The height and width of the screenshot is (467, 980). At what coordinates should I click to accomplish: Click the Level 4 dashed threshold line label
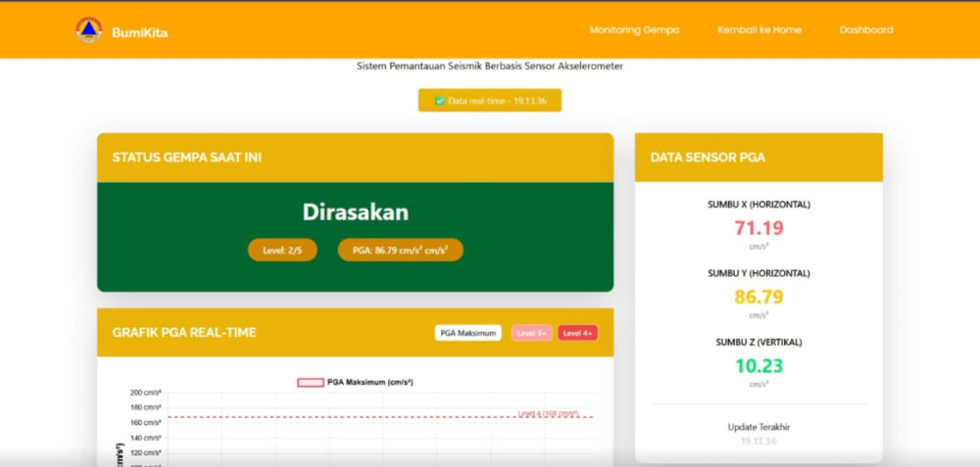point(548,414)
